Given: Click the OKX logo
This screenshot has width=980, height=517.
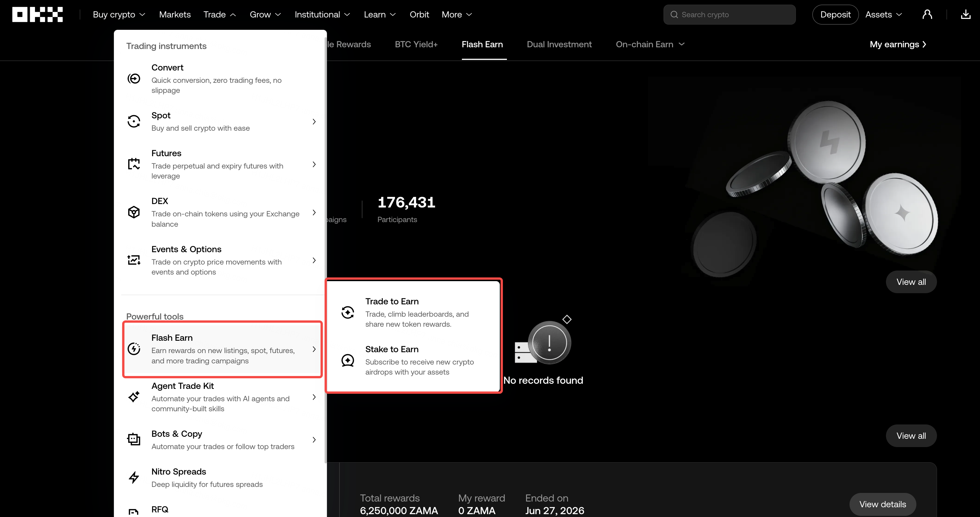Looking at the screenshot, I should pyautogui.click(x=37, y=14).
